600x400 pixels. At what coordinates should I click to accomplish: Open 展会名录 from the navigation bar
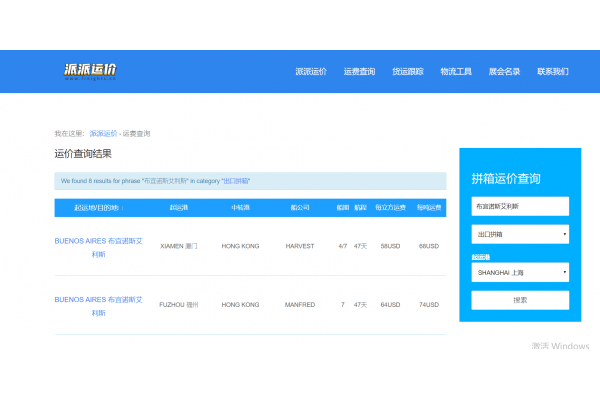tap(504, 72)
